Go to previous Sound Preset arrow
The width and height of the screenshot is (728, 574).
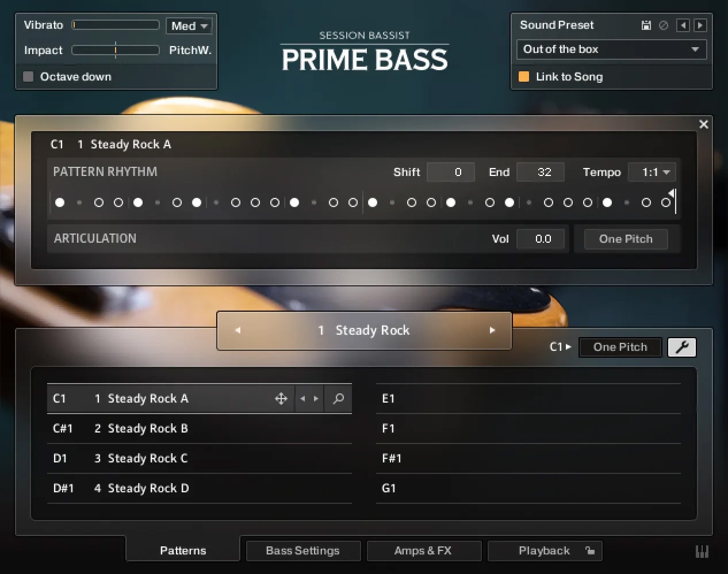(x=683, y=25)
